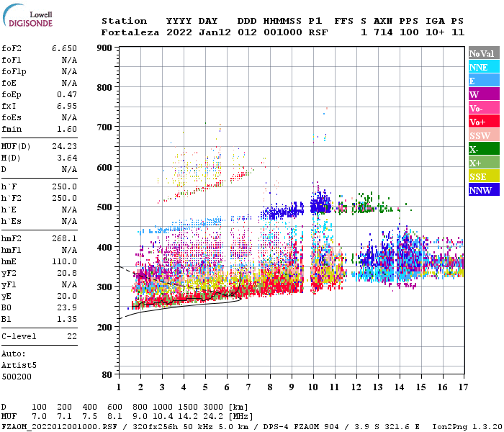Click the fmin value 1.60

pyautogui.click(x=67, y=129)
